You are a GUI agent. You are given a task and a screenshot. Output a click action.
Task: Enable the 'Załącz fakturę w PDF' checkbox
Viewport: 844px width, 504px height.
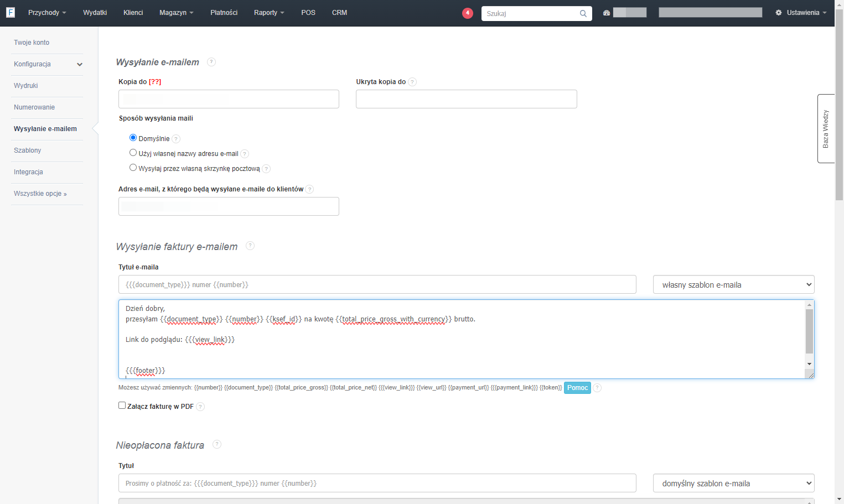click(122, 406)
